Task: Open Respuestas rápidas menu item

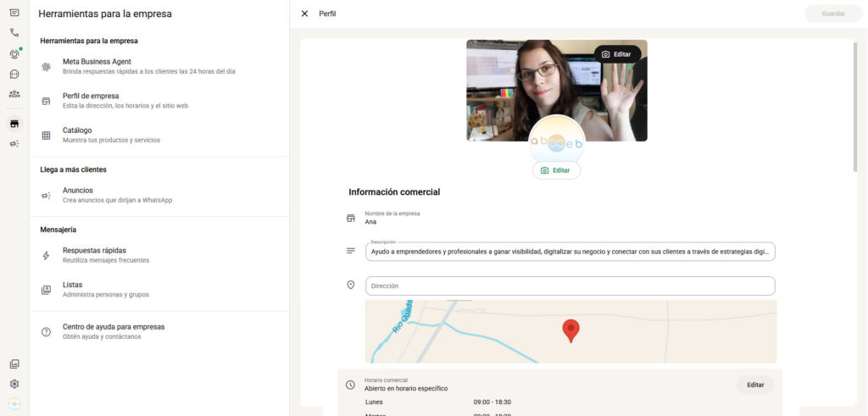Action: pyautogui.click(x=159, y=255)
